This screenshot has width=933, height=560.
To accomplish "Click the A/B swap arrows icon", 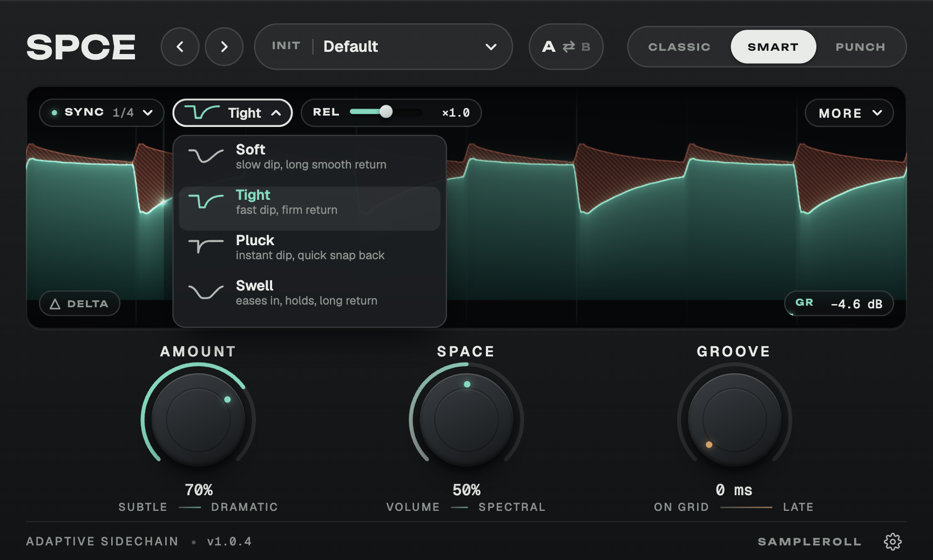I will click(569, 47).
